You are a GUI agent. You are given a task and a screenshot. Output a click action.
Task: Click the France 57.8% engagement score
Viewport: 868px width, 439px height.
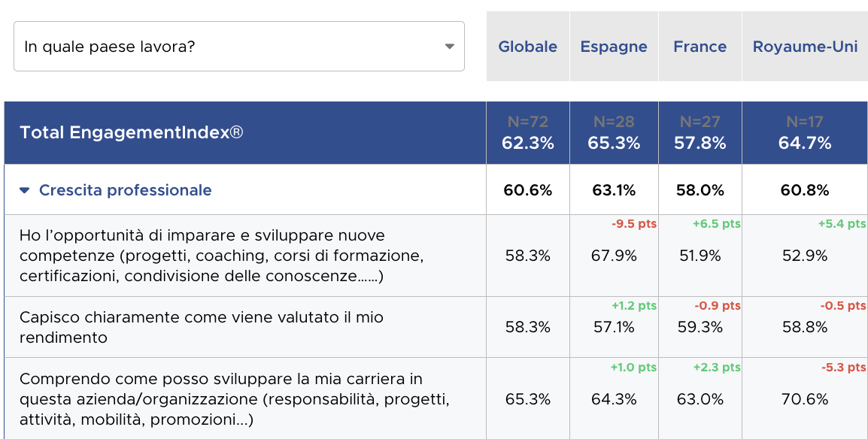700,143
